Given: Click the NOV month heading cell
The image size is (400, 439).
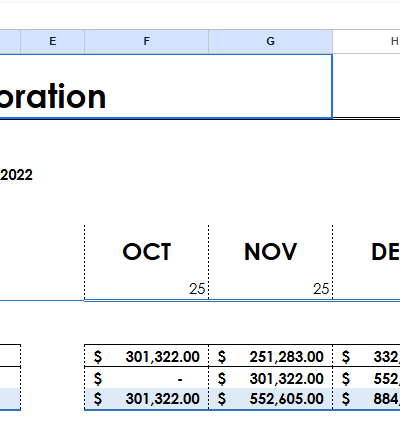Looking at the screenshot, I should tap(270, 252).
